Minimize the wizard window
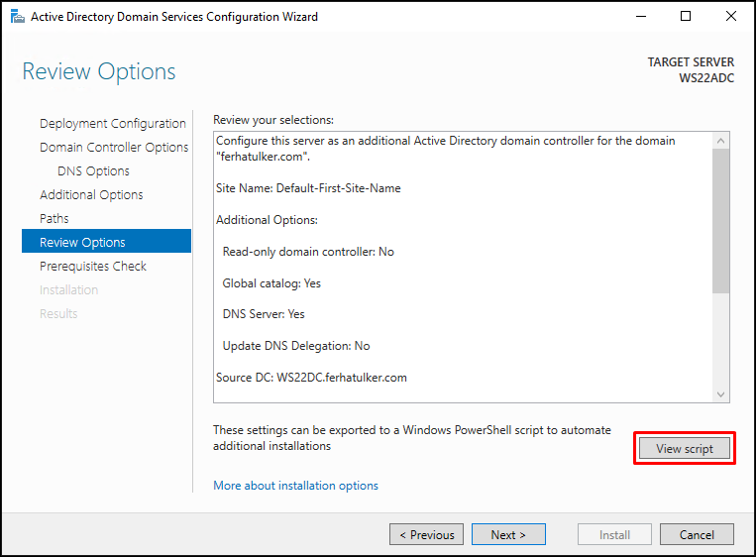756x557 pixels. tap(641, 17)
